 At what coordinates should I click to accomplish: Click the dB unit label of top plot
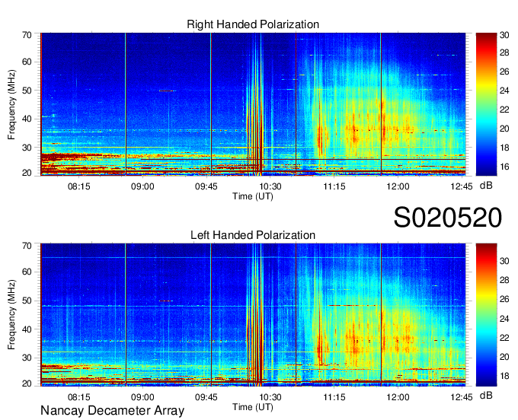pos(486,186)
